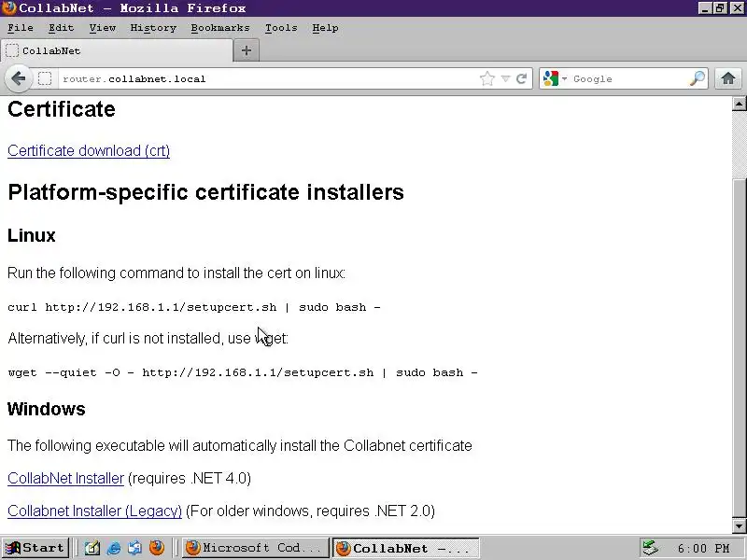The width and height of the screenshot is (747, 560).
Task: Open the History menu
Action: pos(153,28)
